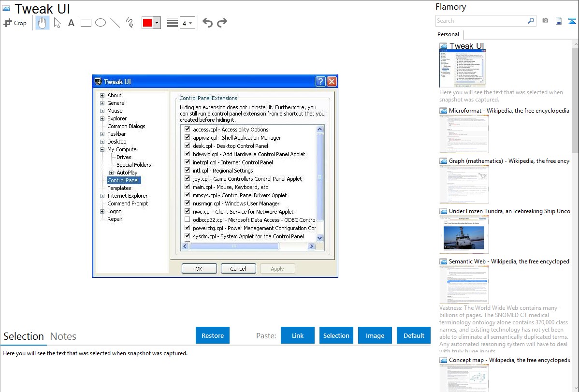Collapse the My Computer tree node
This screenshot has height=392, width=579.
102,150
